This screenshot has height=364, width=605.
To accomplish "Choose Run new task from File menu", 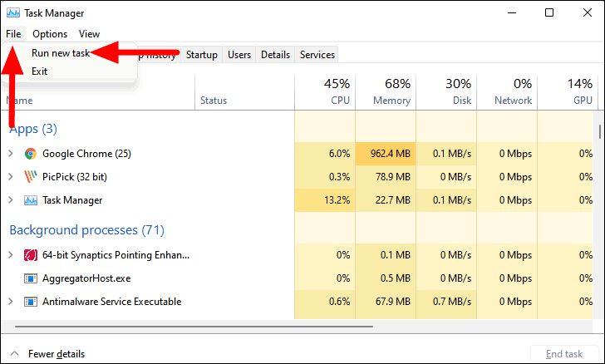I will point(61,53).
